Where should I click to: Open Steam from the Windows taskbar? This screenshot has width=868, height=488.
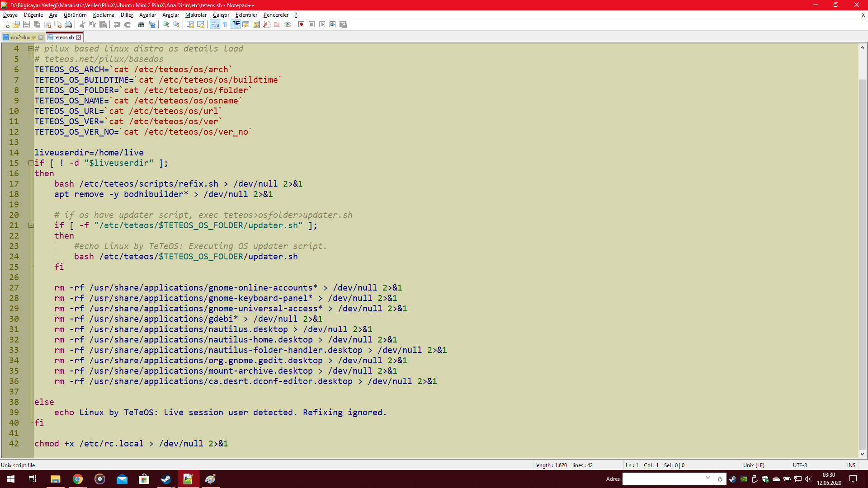tap(166, 479)
